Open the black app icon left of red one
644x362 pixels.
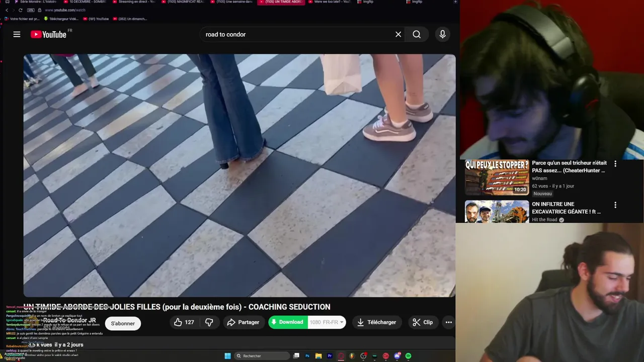click(x=374, y=356)
